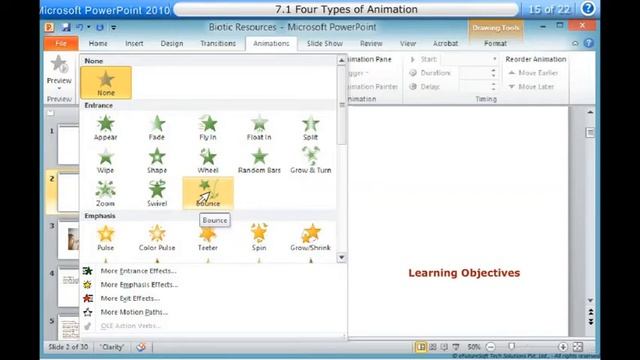The height and width of the screenshot is (360, 640).
Task: Select the None animation effect
Action: 106,83
